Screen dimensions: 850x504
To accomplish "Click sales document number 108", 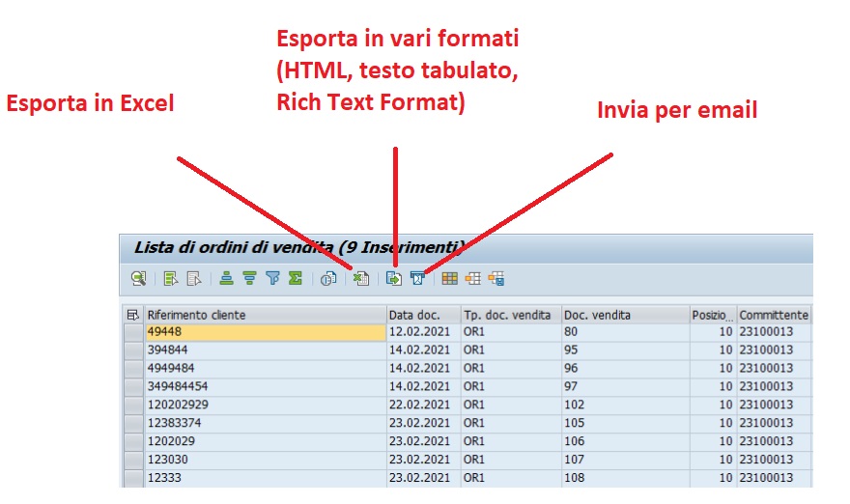I will pyautogui.click(x=625, y=478).
